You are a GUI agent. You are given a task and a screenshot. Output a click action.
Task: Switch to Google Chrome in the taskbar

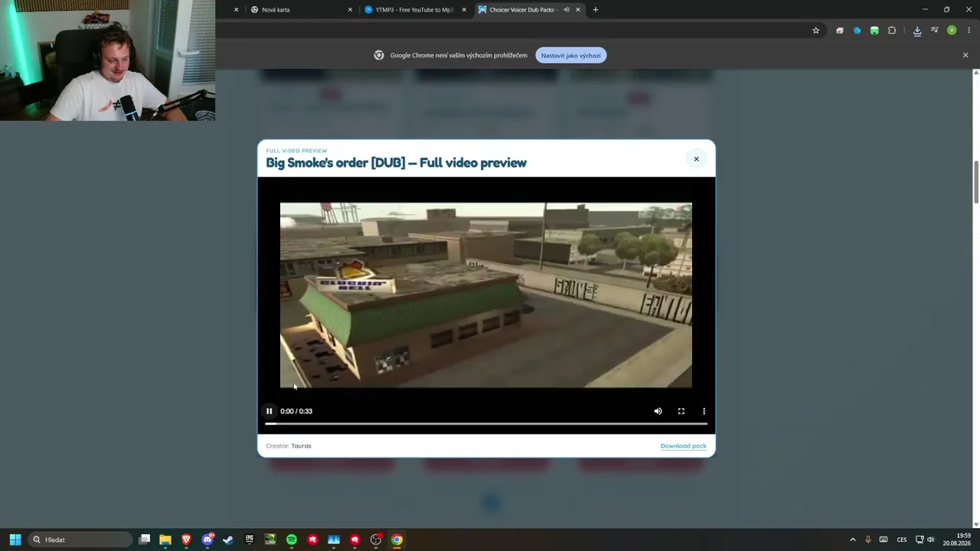[397, 540]
